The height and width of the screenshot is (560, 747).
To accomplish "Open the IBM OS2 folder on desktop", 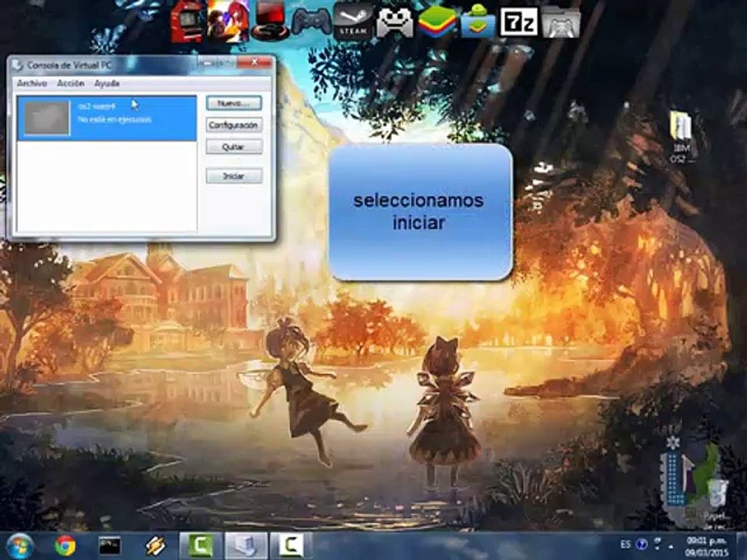I will click(683, 137).
